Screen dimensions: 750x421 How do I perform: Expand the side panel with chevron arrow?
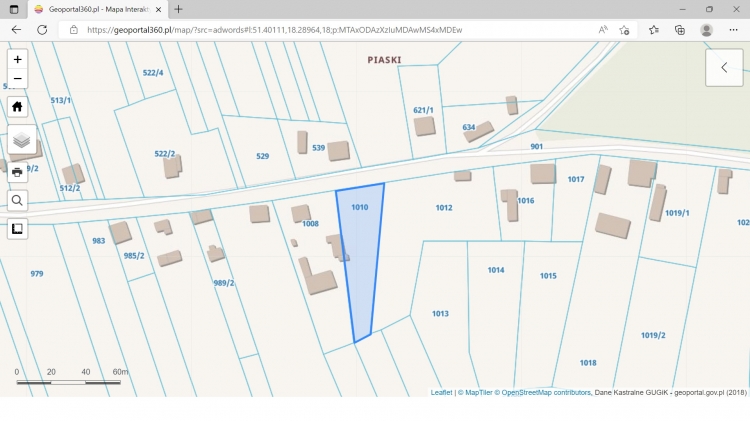[723, 68]
